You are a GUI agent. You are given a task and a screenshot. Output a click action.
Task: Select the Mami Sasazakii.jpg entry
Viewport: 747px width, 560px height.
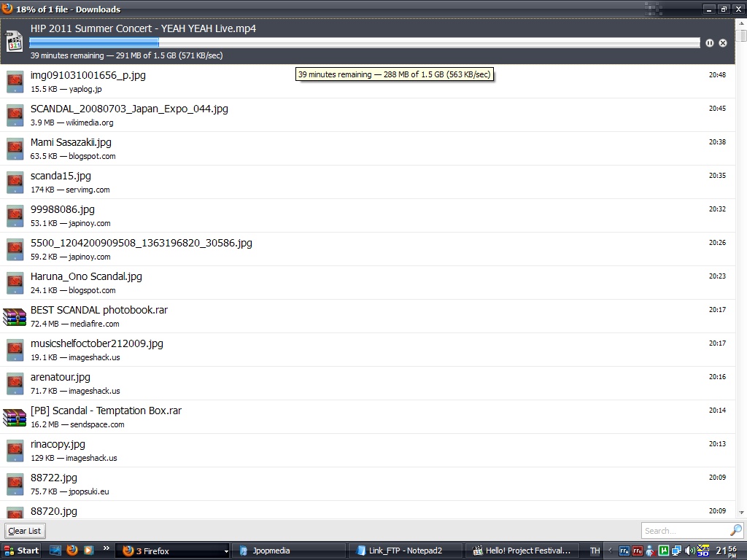[x=368, y=149]
